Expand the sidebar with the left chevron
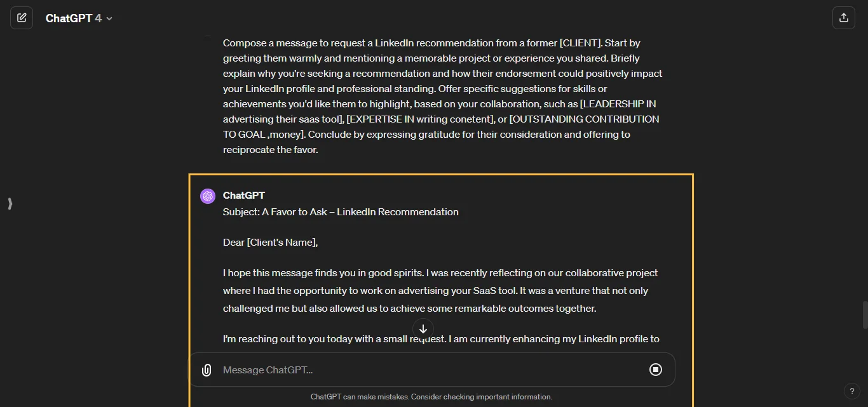The height and width of the screenshot is (407, 868). 10,204
